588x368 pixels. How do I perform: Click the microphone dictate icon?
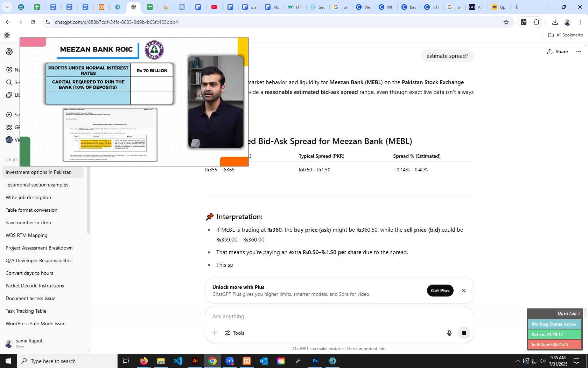pyautogui.click(x=449, y=333)
